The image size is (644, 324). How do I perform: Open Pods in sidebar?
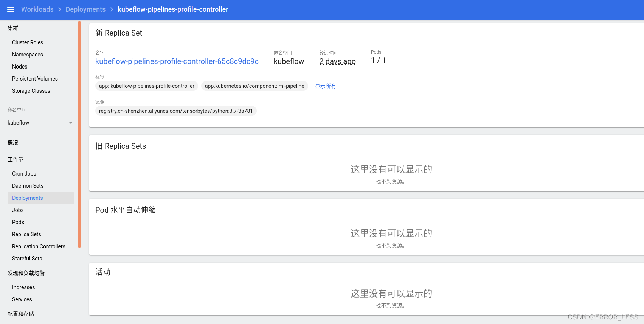pos(18,222)
